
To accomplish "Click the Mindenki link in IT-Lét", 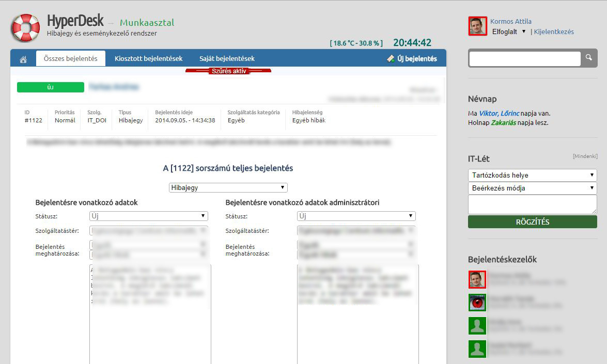I will click(x=585, y=156).
